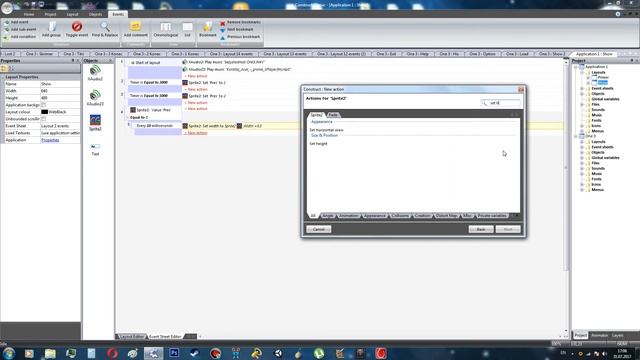
Task: Collapse Layouts folder in Application 1
Action: tap(582, 72)
